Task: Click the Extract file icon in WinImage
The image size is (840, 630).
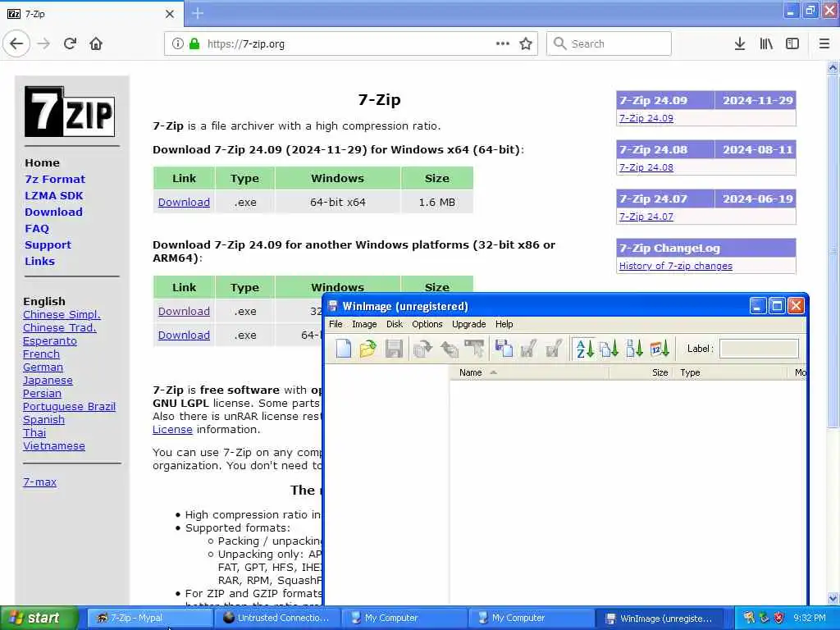Action: (x=554, y=349)
